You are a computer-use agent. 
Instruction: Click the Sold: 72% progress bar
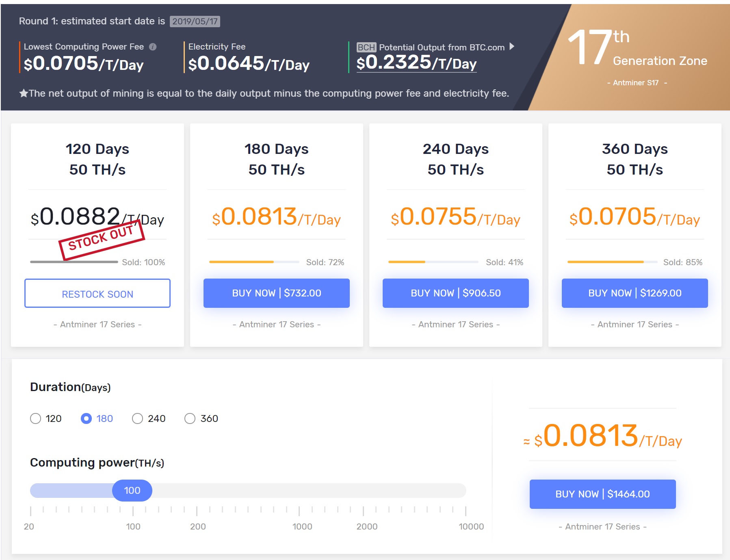pyautogui.click(x=254, y=262)
